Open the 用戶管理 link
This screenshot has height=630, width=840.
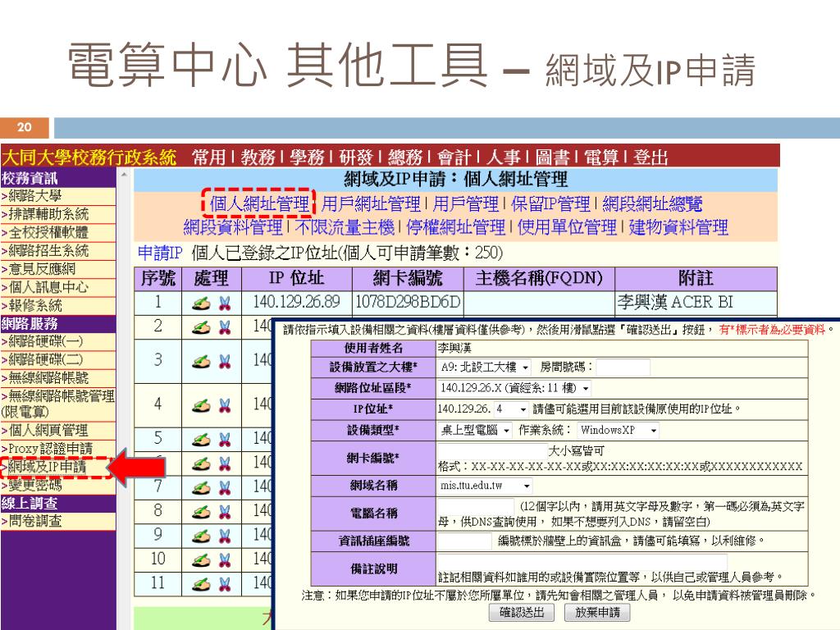click(x=466, y=204)
